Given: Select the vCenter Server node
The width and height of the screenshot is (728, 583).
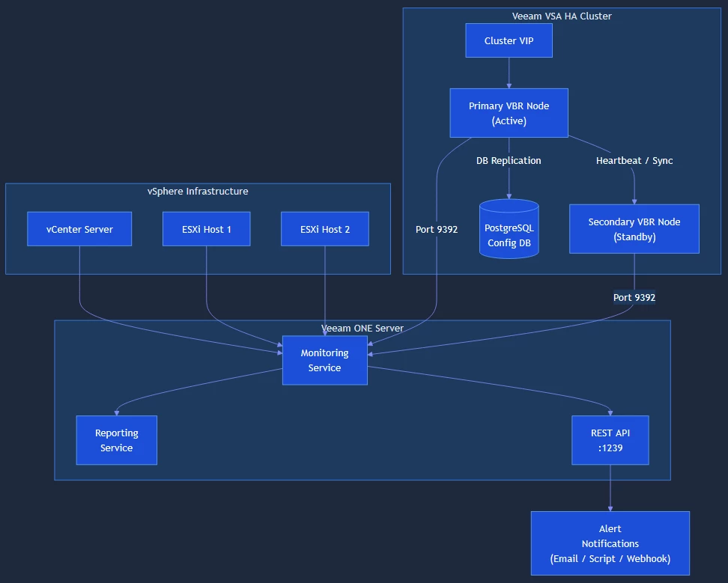Looking at the screenshot, I should (x=79, y=229).
